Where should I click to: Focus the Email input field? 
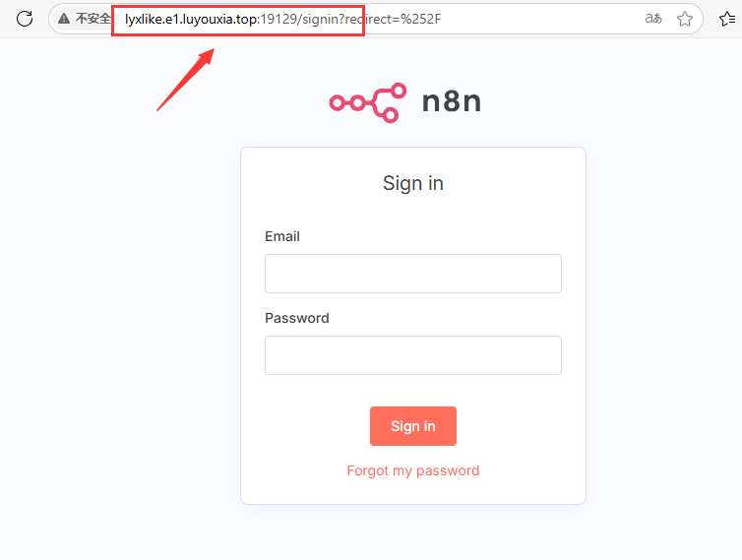(413, 274)
